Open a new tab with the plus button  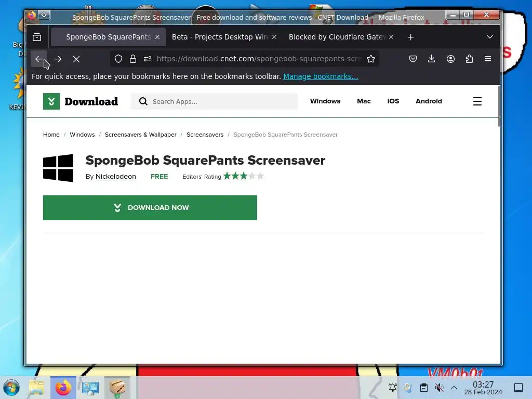pos(410,37)
